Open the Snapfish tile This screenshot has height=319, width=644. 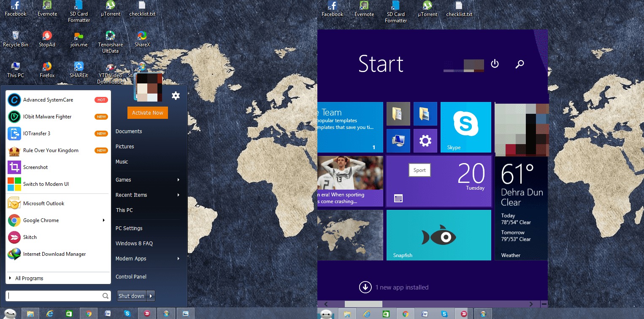[439, 235]
